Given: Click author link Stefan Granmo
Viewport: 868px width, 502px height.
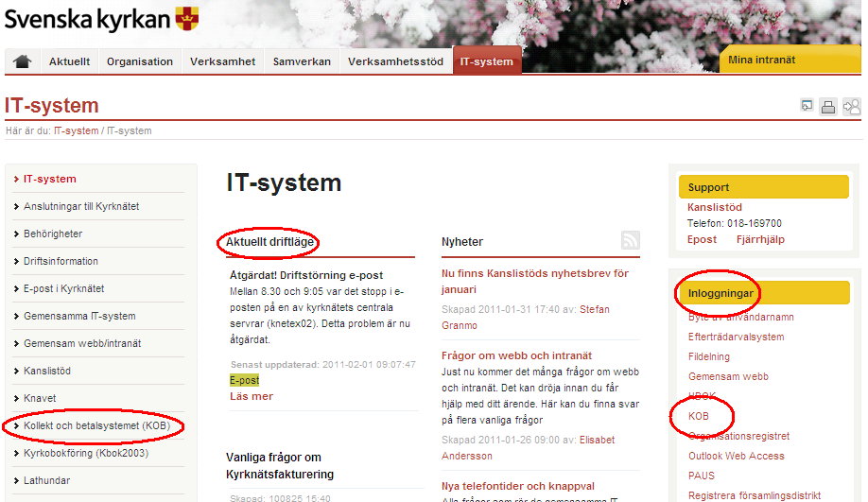Looking at the screenshot, I should point(526,317).
